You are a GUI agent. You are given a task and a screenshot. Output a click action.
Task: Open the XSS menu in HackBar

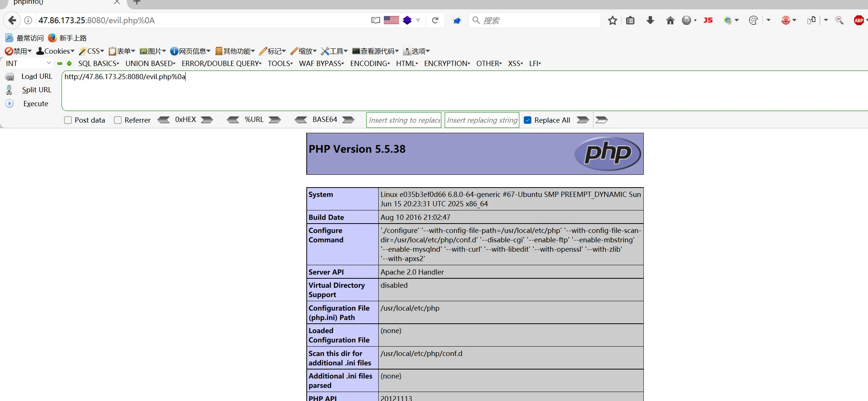coord(515,63)
